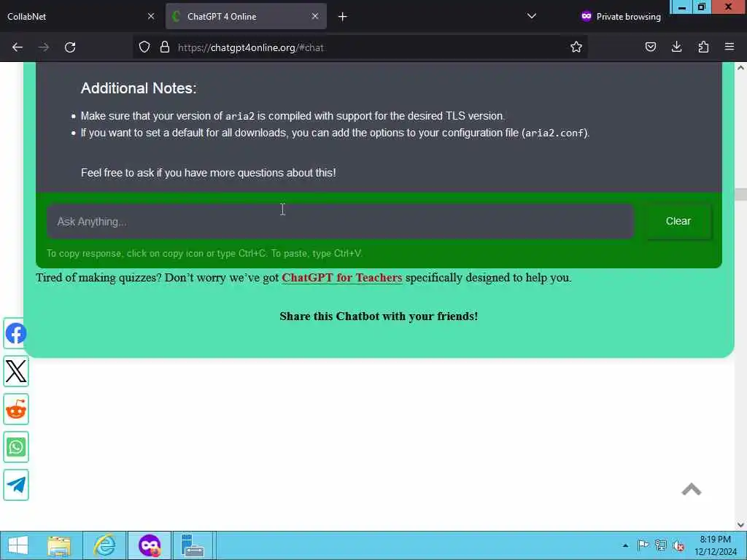Click the scroll-to-top chevron arrow
The width and height of the screenshot is (747, 560).
(x=692, y=489)
